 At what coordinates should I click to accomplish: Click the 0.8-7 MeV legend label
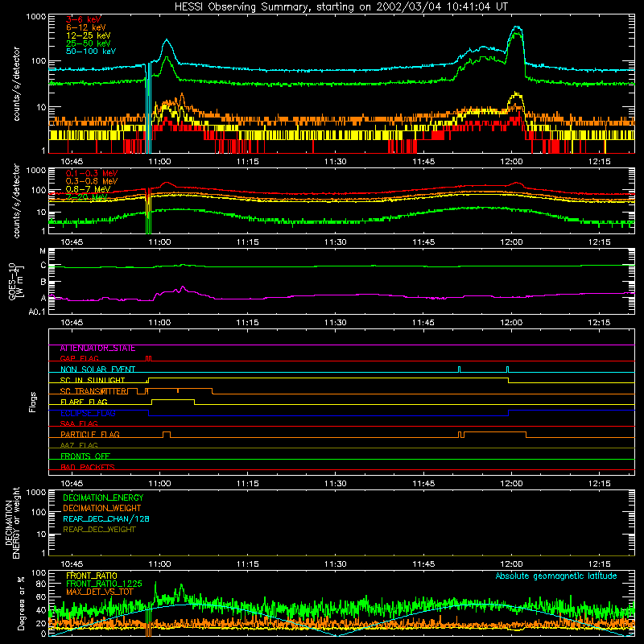(89, 189)
